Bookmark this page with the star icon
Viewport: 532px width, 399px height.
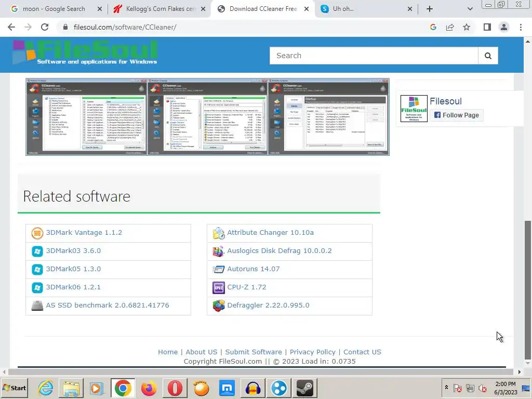coord(467,27)
